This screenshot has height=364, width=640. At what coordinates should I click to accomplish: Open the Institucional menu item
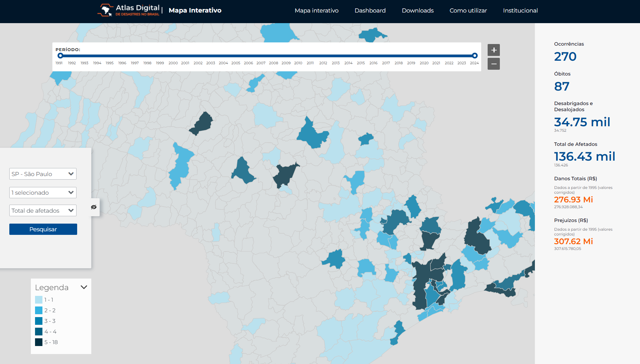pyautogui.click(x=520, y=11)
